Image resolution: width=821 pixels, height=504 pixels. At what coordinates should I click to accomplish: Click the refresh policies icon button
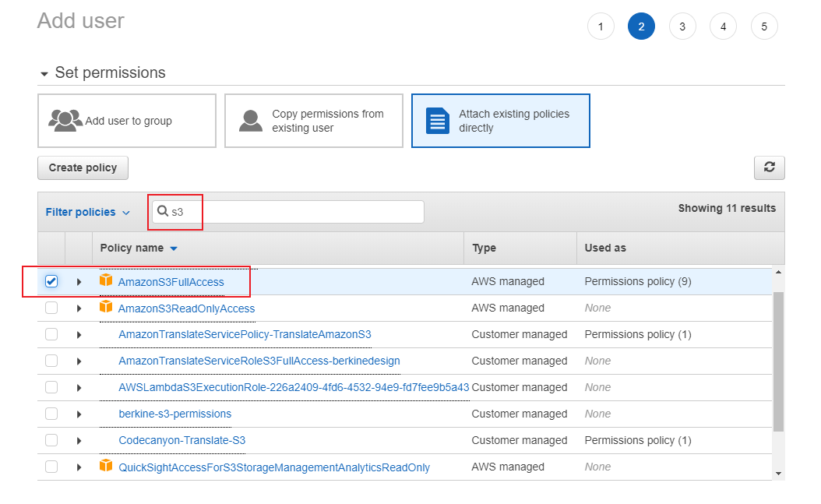(x=769, y=167)
